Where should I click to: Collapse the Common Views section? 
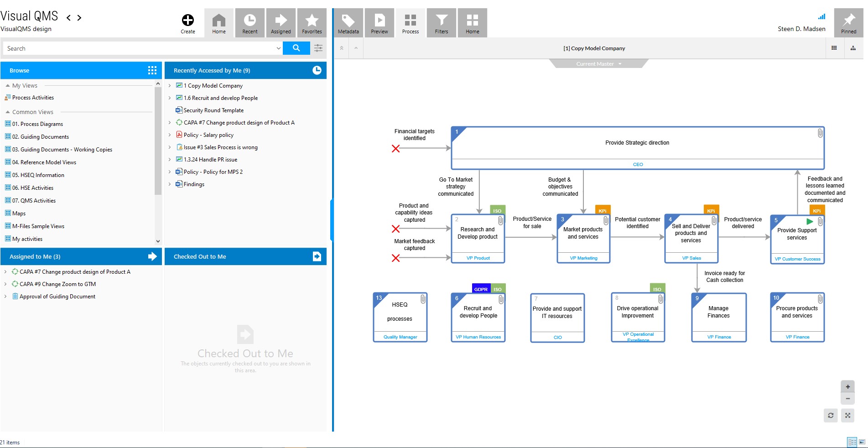point(7,112)
